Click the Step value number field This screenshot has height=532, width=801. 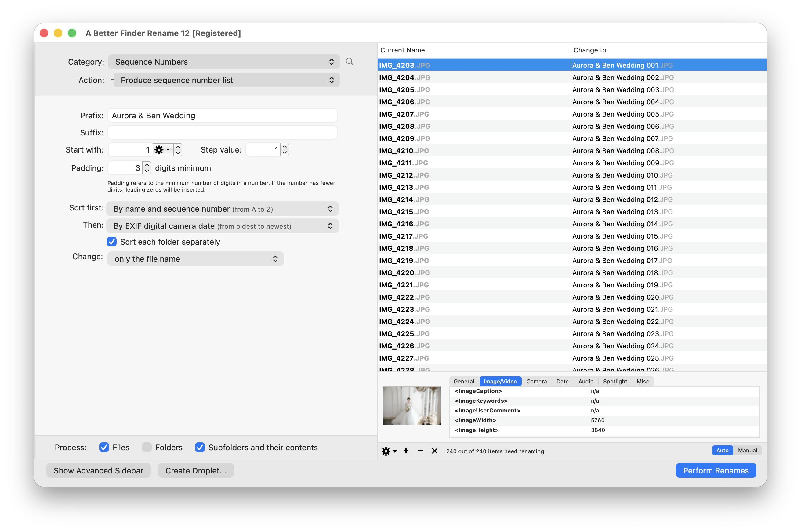[263, 149]
